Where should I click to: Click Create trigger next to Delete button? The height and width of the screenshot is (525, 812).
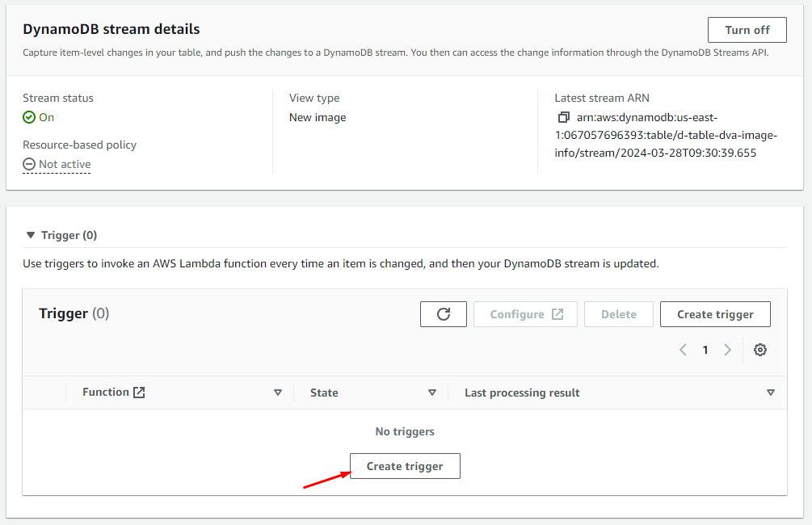[x=715, y=314]
